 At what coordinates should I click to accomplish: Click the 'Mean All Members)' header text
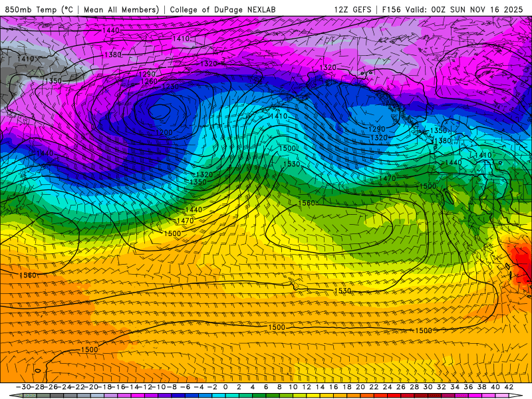122,9
